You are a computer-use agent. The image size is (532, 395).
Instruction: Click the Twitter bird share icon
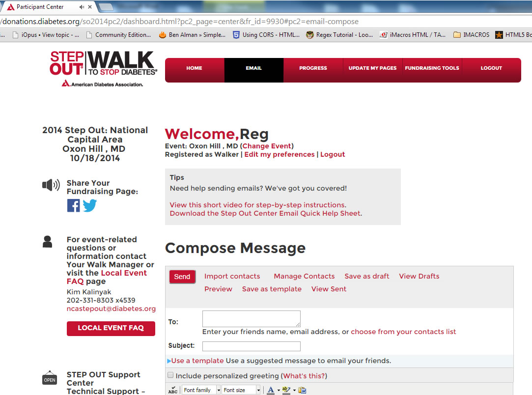coord(89,206)
